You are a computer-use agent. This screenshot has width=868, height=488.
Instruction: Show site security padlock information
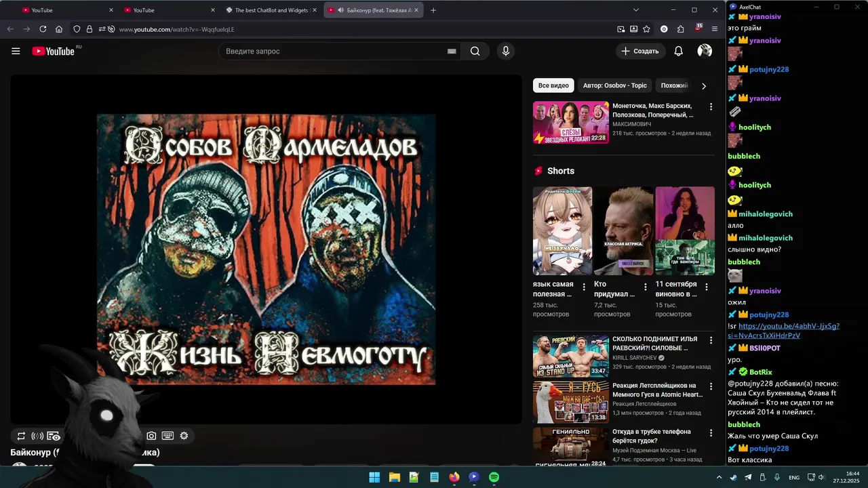coord(89,29)
